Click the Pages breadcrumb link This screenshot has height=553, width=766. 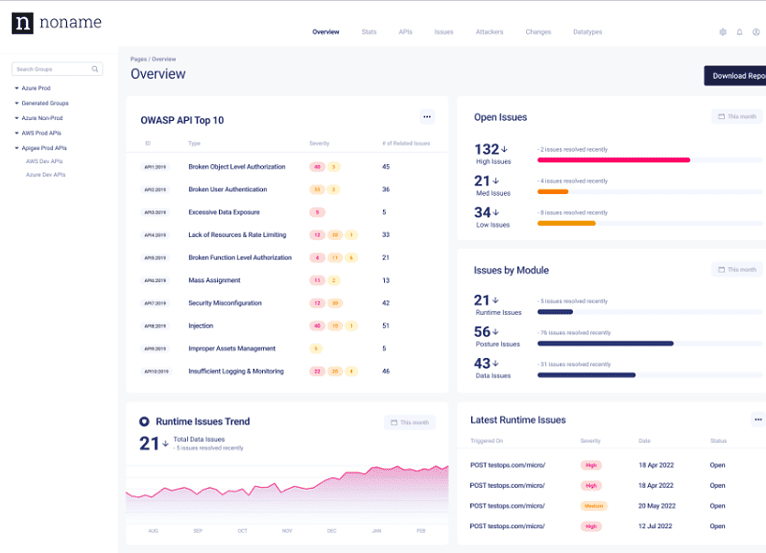pyautogui.click(x=138, y=59)
